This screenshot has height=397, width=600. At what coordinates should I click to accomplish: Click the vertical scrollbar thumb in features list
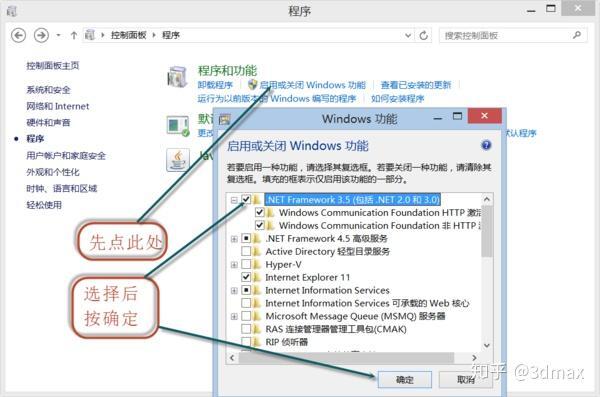(x=487, y=231)
